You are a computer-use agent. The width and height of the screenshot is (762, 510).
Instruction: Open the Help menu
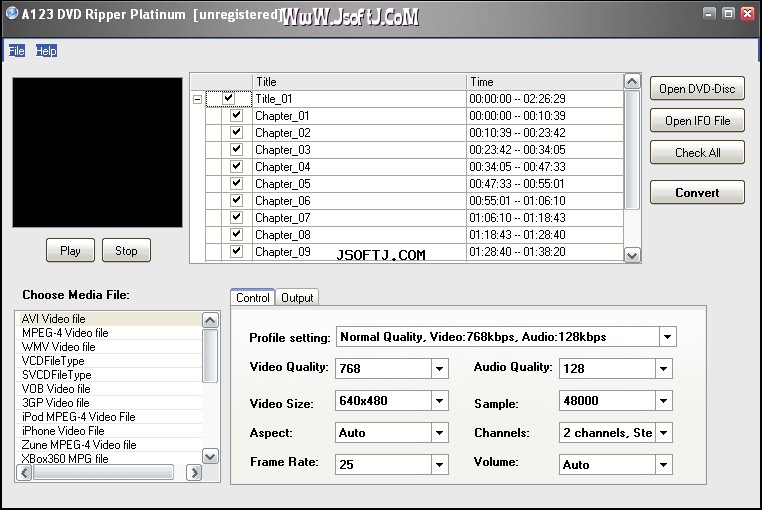pos(46,51)
